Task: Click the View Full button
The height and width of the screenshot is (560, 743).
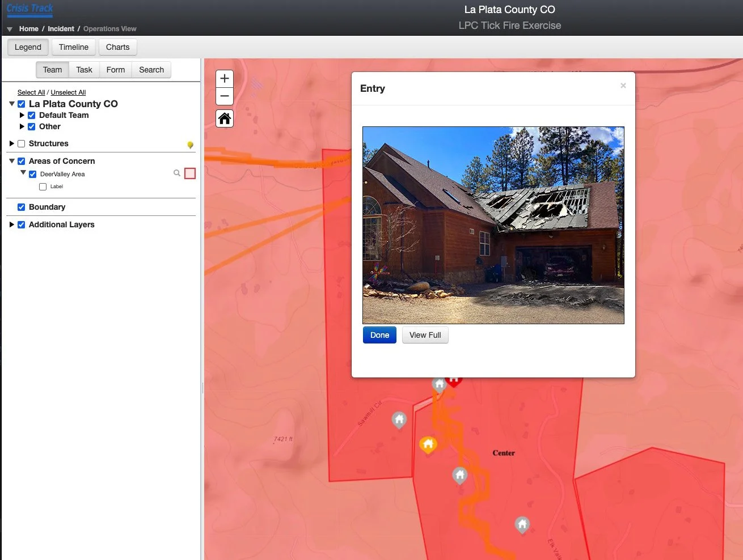Action: [425, 335]
